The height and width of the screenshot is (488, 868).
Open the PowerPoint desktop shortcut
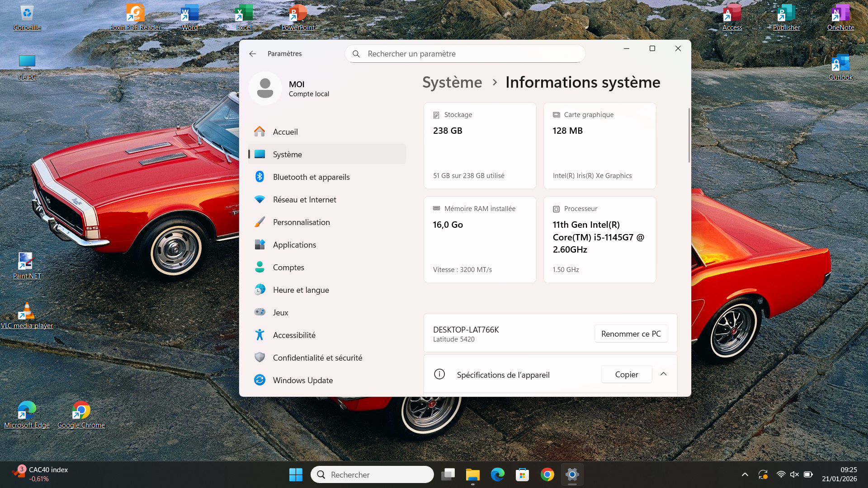point(298,17)
